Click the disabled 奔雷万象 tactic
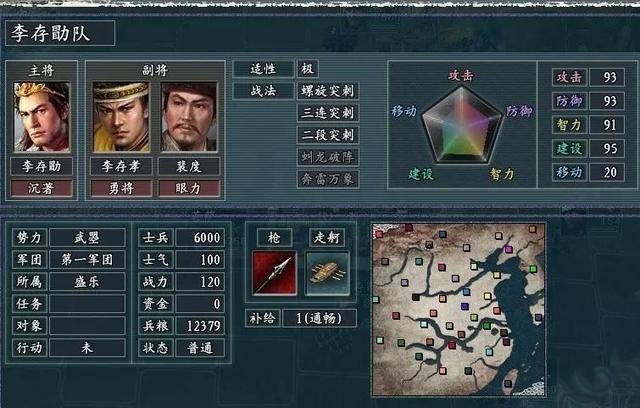The image size is (640, 408). [x=328, y=179]
